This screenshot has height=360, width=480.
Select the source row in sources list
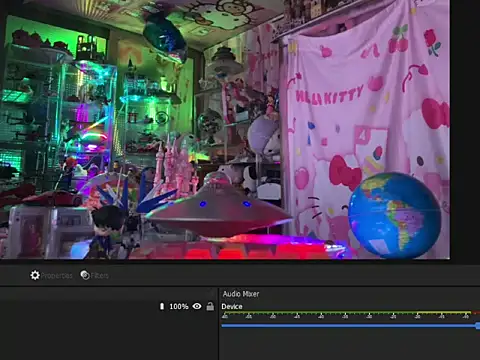[x=108, y=306]
